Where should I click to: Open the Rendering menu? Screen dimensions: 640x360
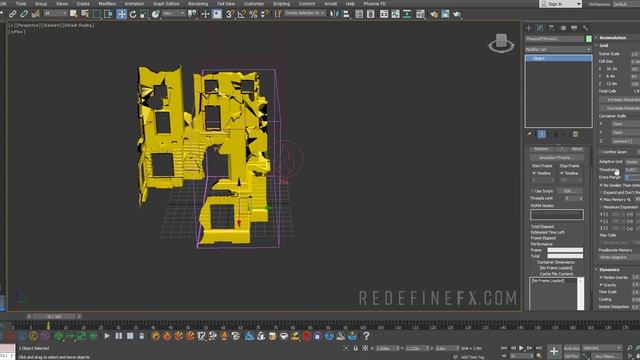198,4
